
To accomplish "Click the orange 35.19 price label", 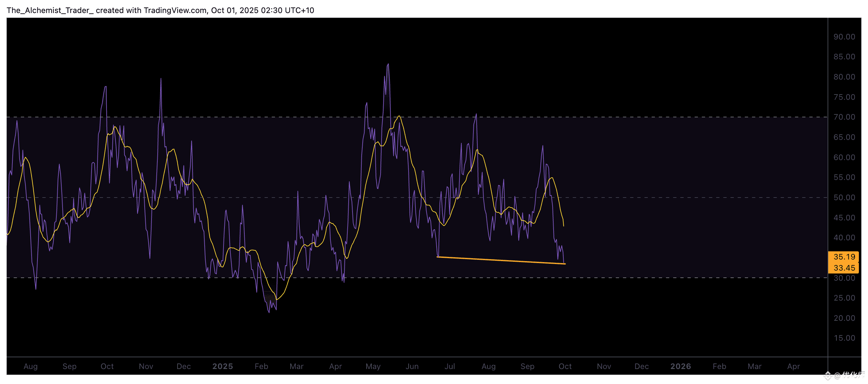I will pyautogui.click(x=844, y=257).
